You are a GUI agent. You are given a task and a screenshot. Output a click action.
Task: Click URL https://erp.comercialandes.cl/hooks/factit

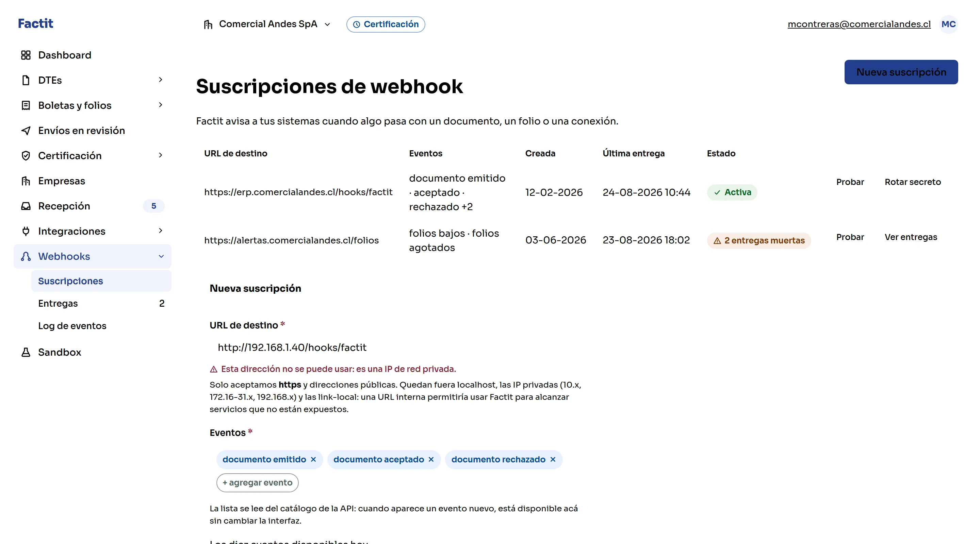click(298, 192)
